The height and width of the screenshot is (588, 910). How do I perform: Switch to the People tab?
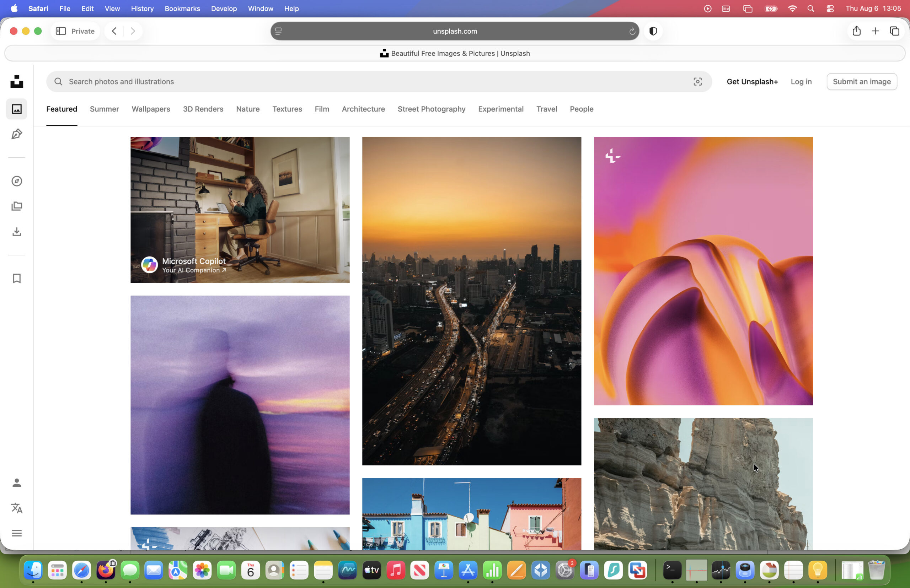pos(581,109)
